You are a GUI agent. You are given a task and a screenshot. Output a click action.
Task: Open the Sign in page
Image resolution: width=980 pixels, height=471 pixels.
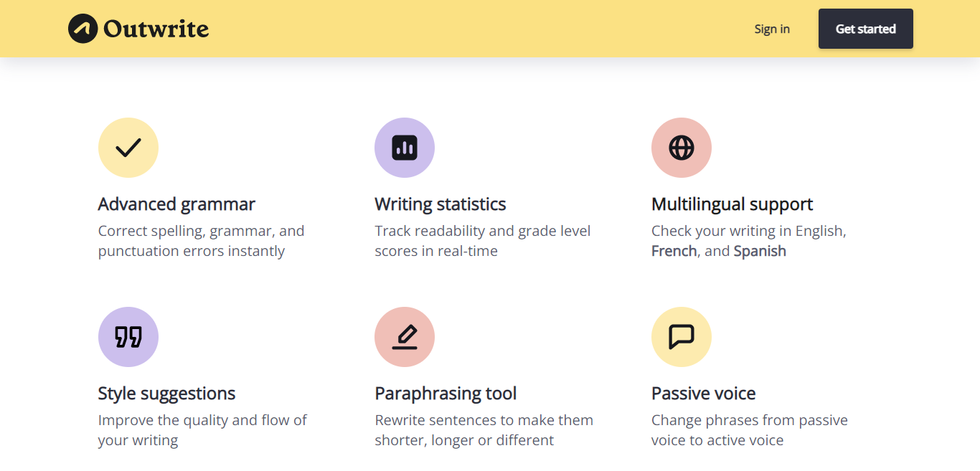point(772,29)
